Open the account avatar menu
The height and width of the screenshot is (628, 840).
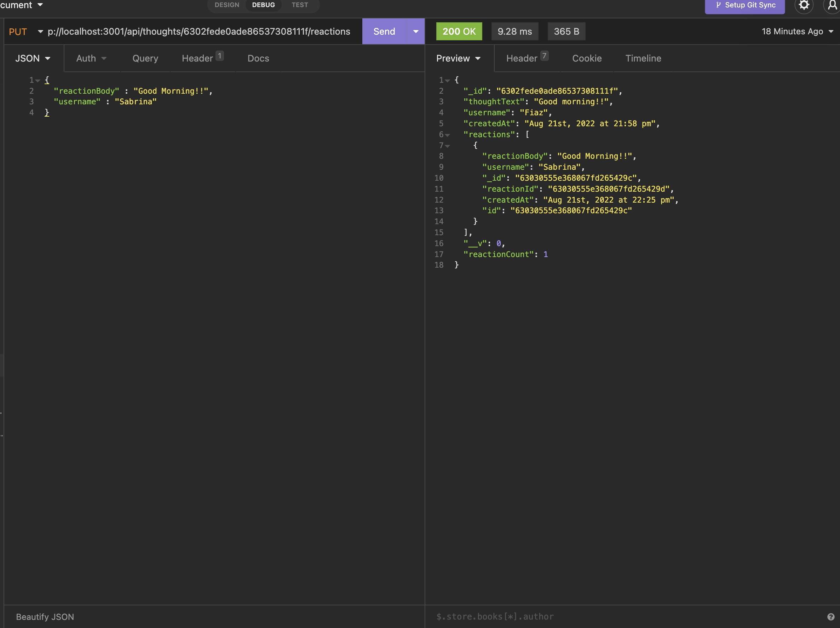coord(832,6)
